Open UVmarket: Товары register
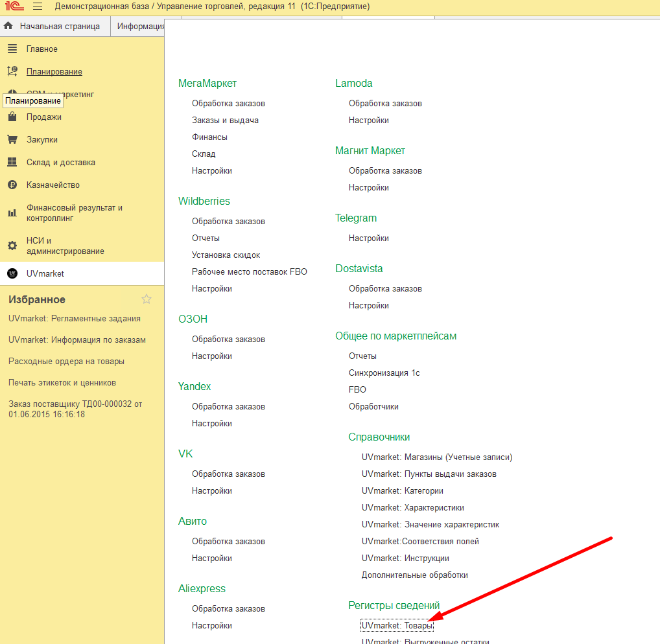This screenshot has height=644, width=660. point(397,625)
